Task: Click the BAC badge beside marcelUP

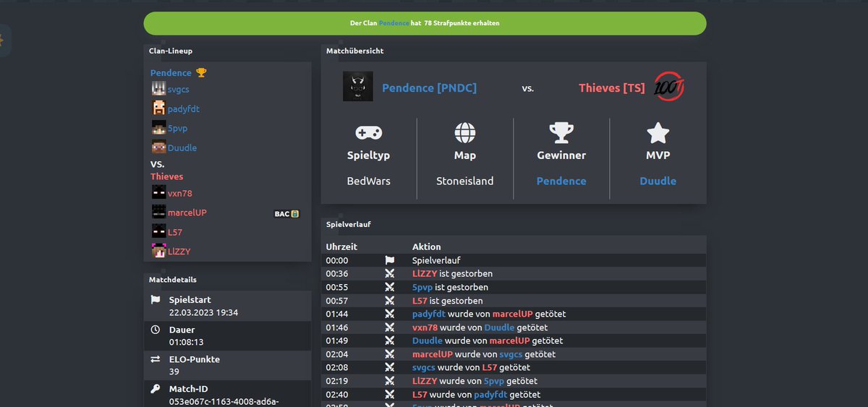Action: point(286,214)
